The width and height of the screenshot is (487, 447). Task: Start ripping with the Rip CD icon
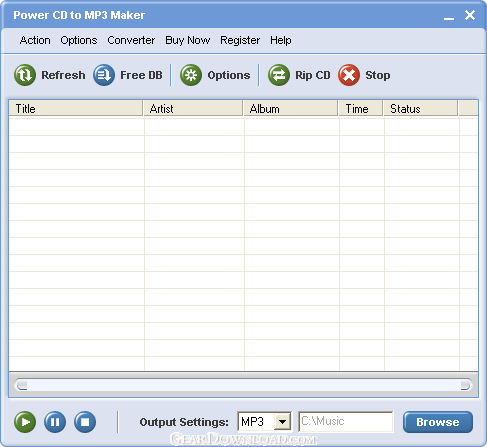coord(279,75)
